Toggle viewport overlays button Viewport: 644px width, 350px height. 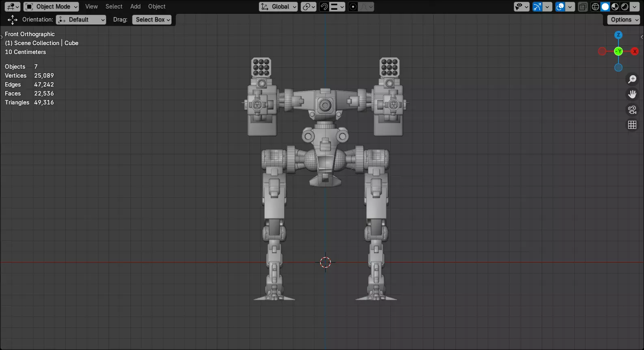[560, 7]
